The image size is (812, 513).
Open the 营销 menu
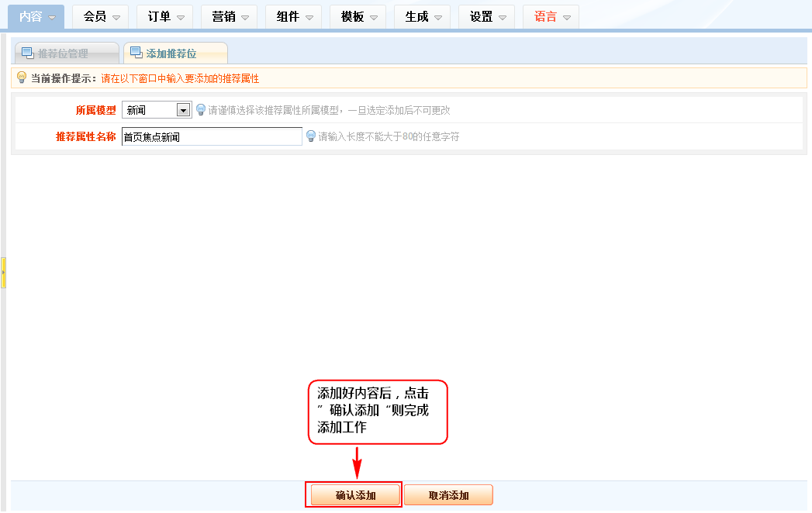point(230,16)
